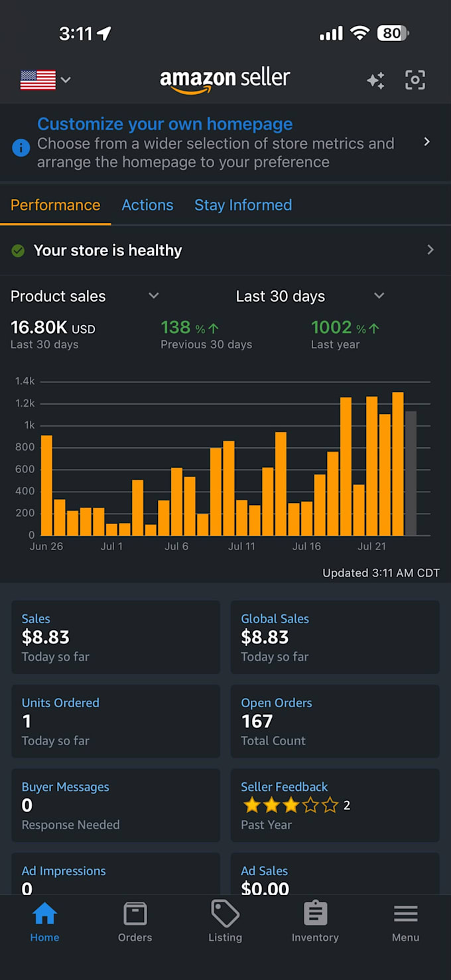Open the barcode scan camera icon
The image size is (451, 980).
click(x=415, y=80)
